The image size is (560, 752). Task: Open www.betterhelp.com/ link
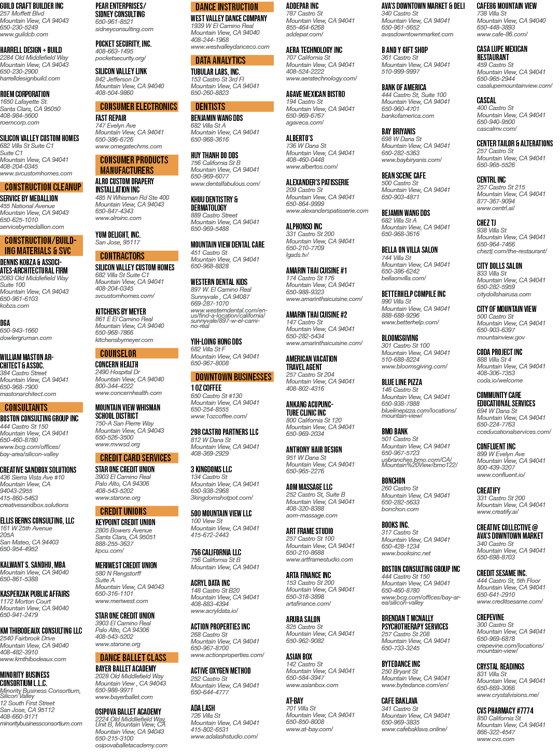(x=410, y=322)
